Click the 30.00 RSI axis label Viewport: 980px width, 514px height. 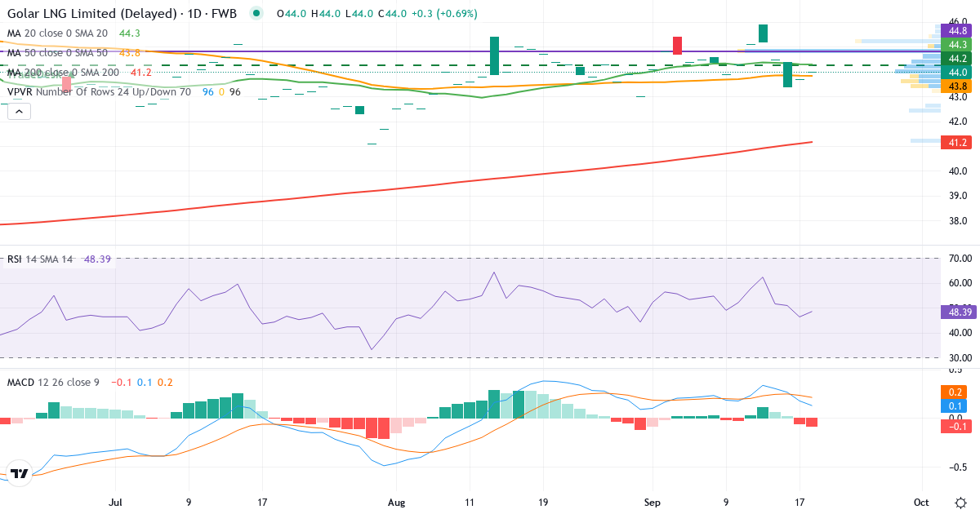[x=959, y=358]
